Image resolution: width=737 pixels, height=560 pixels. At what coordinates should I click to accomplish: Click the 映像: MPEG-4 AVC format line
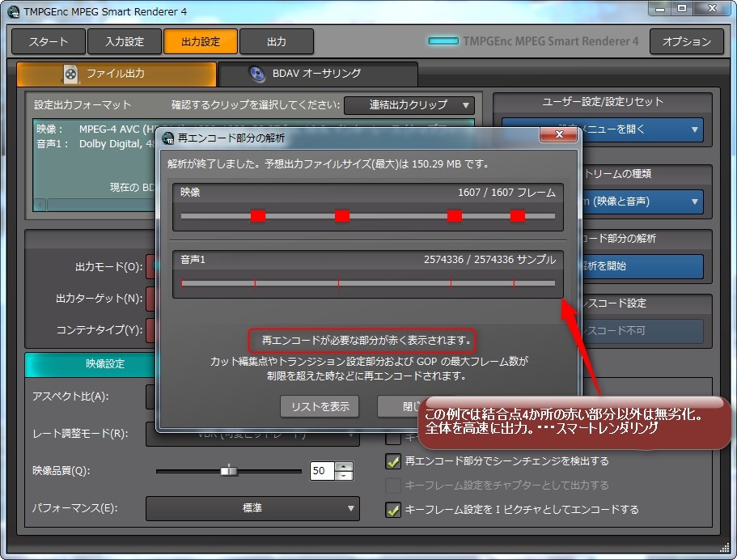(x=96, y=129)
